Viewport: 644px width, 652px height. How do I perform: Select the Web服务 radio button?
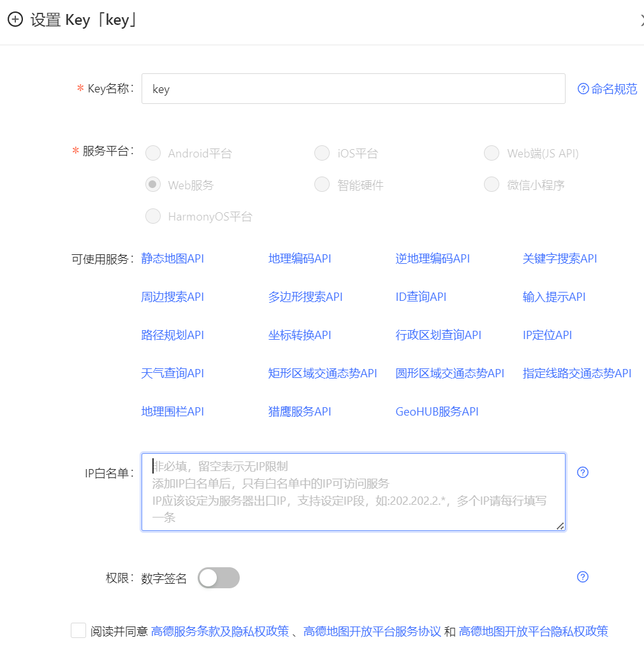(x=153, y=184)
